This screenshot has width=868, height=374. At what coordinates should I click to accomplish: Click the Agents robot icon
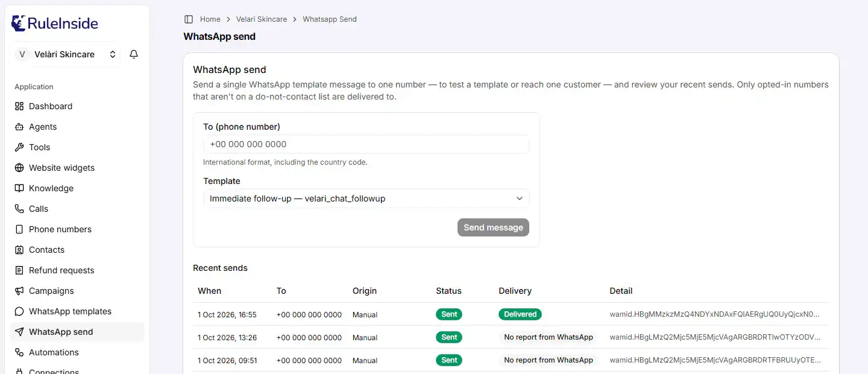[19, 127]
